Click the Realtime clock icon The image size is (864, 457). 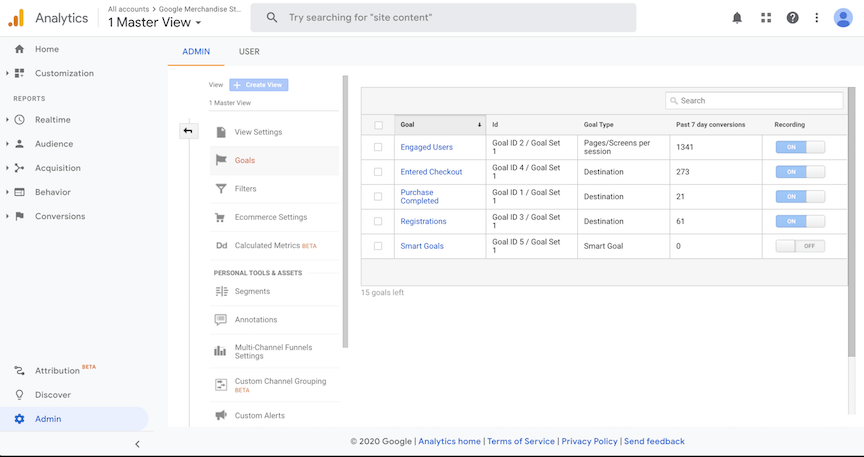[19, 120]
